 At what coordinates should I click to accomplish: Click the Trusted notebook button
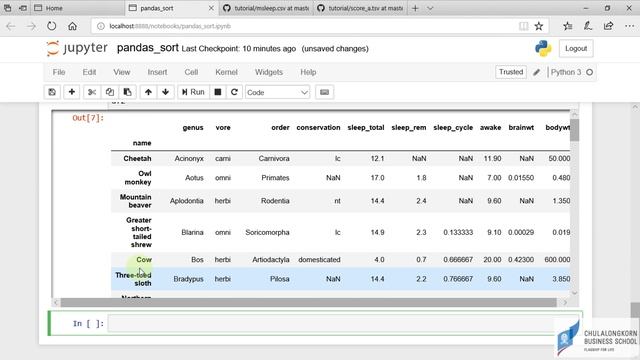point(511,72)
